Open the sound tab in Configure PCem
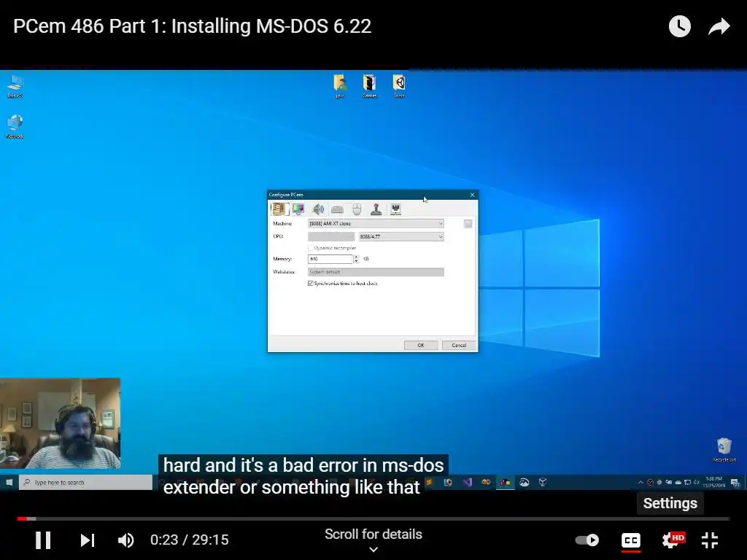Image resolution: width=747 pixels, height=560 pixels. [x=318, y=209]
